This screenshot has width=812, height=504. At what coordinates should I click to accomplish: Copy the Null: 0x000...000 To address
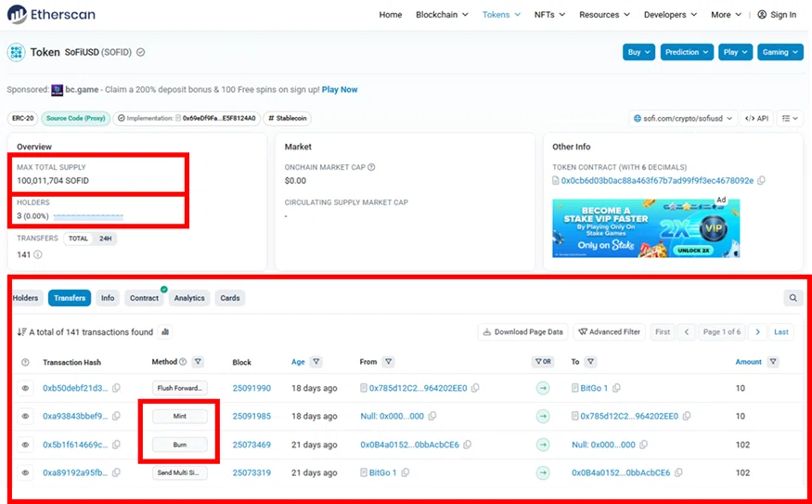(643, 445)
